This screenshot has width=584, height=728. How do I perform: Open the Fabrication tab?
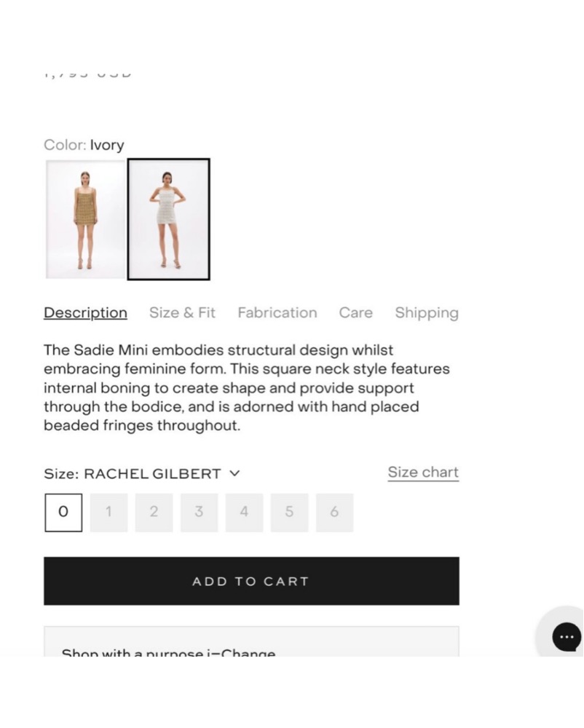[x=277, y=313]
